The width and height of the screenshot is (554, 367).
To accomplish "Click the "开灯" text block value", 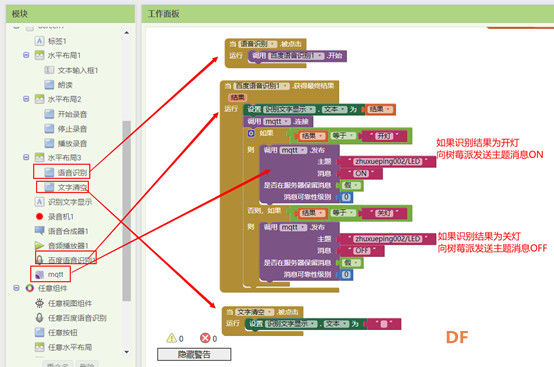I will coord(384,136).
